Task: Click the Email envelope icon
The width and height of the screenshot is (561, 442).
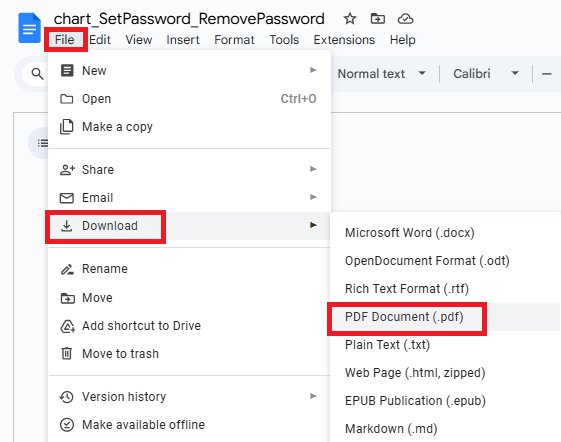Action: point(67,198)
